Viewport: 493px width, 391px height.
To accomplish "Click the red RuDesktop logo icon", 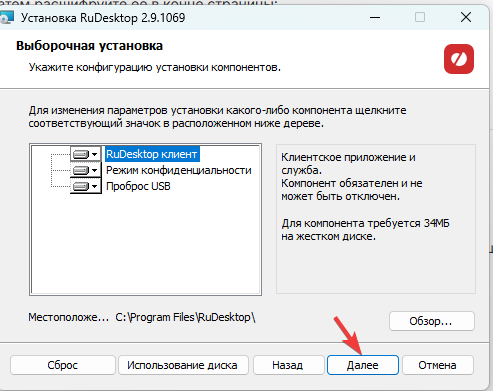I will 459,59.
